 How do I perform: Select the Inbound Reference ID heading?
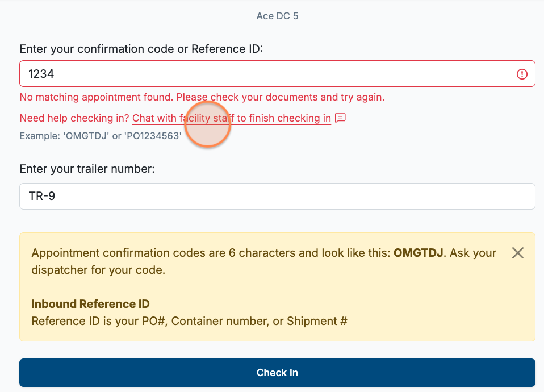coord(90,304)
